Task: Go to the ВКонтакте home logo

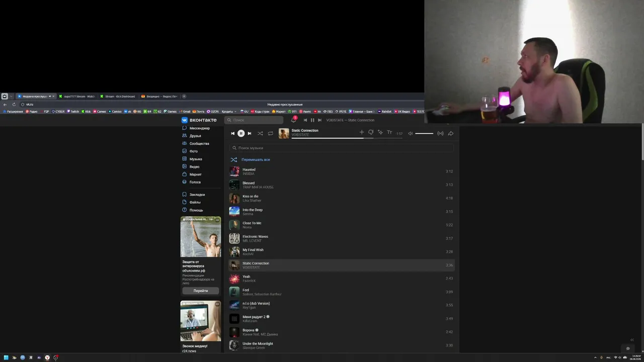Action: tap(199, 120)
